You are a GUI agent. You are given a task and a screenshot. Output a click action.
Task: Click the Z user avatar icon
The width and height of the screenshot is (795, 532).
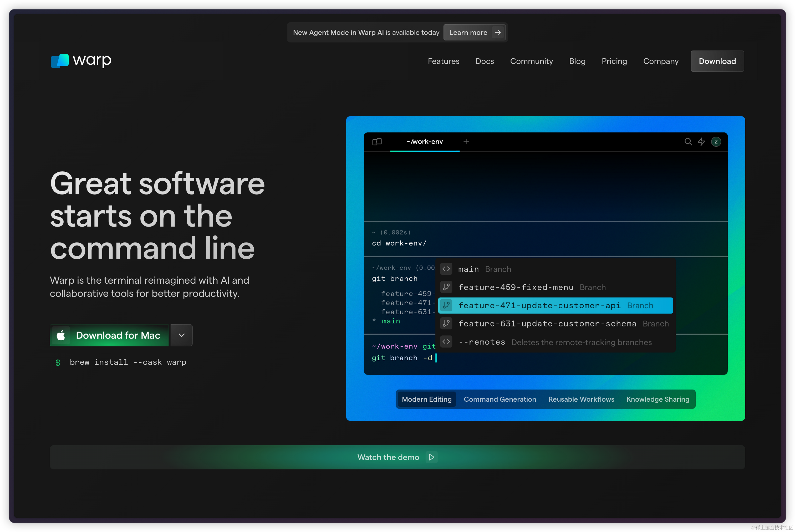(x=716, y=142)
